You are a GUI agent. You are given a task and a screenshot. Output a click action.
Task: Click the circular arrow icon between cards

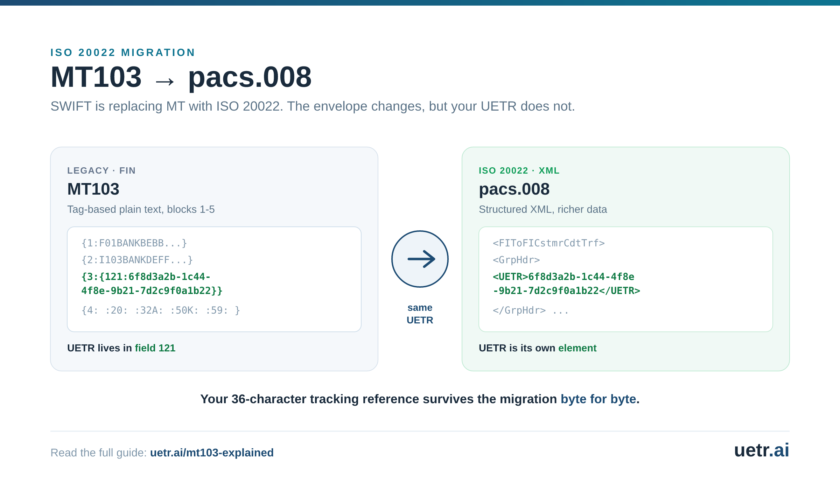pos(420,259)
